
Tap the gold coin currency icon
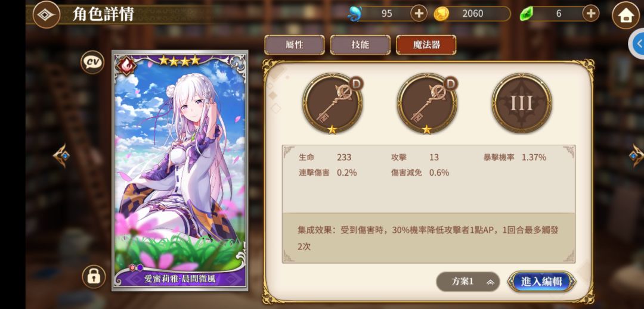pos(441,14)
